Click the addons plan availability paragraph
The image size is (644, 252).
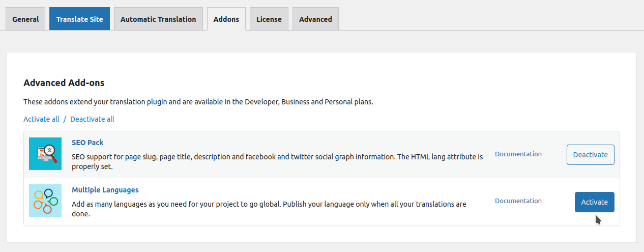[198, 102]
